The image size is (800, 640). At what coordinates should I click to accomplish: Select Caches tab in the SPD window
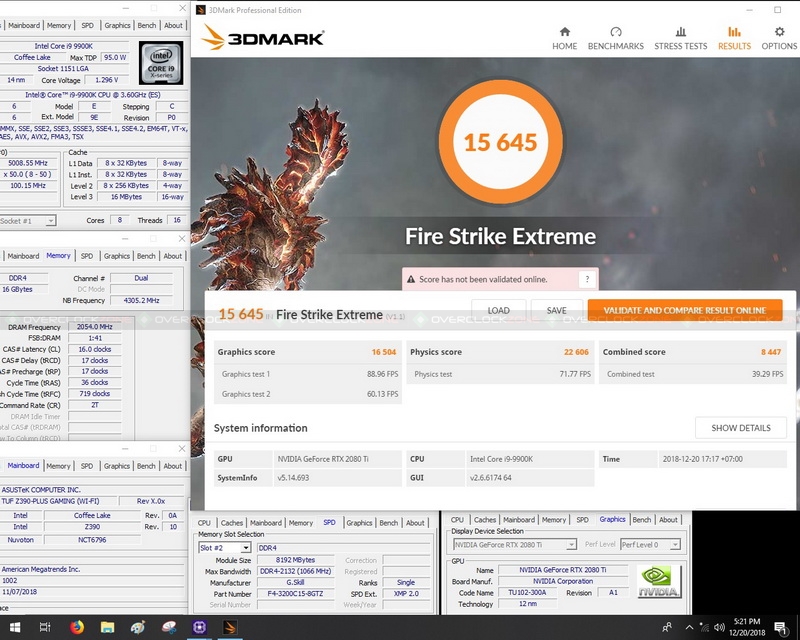232,523
